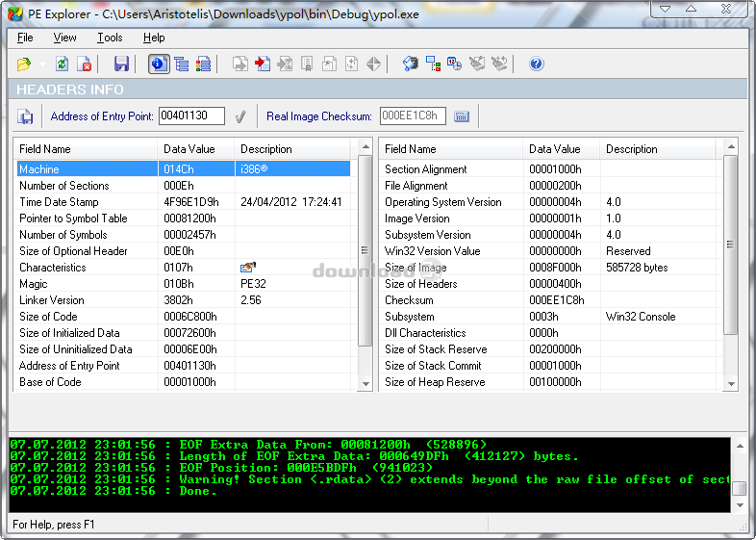Click the left table's Description column header
Screen dimensions: 756x540
coord(294,149)
